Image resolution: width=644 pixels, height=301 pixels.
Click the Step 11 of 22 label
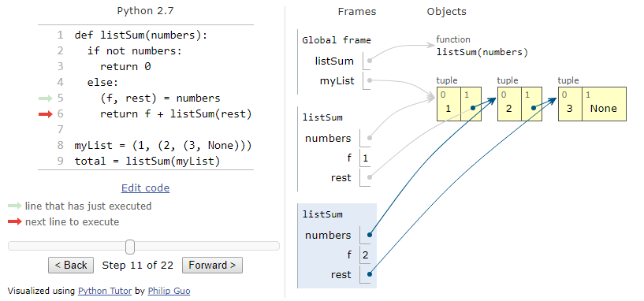[138, 266]
